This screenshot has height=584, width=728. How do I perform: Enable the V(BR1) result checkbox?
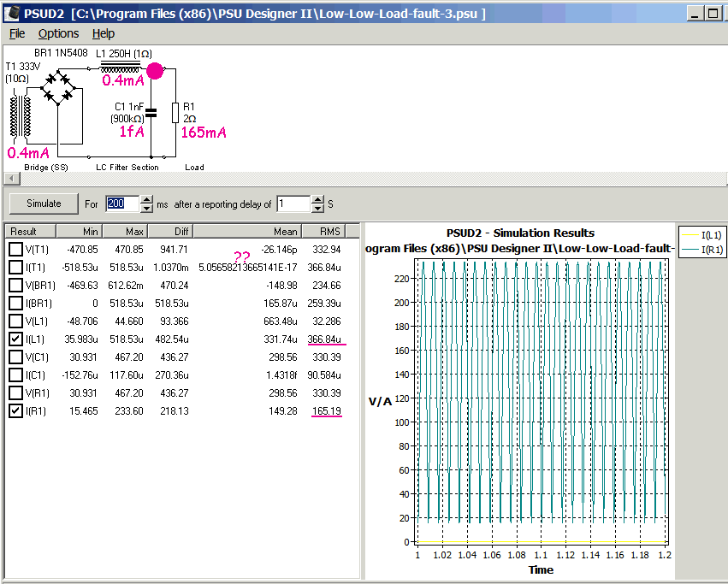pos(15,285)
